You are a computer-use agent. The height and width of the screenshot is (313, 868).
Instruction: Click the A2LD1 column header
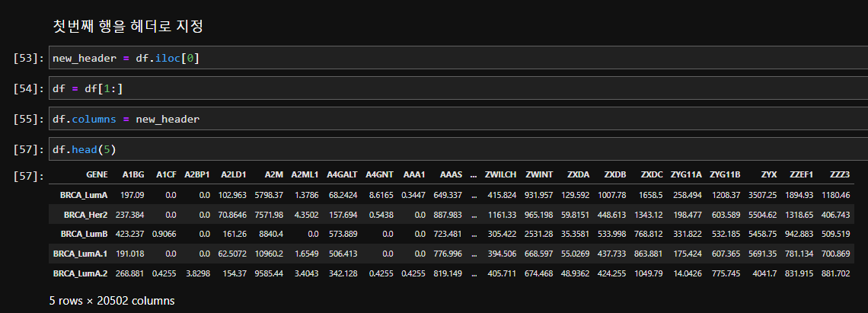pyautogui.click(x=234, y=174)
